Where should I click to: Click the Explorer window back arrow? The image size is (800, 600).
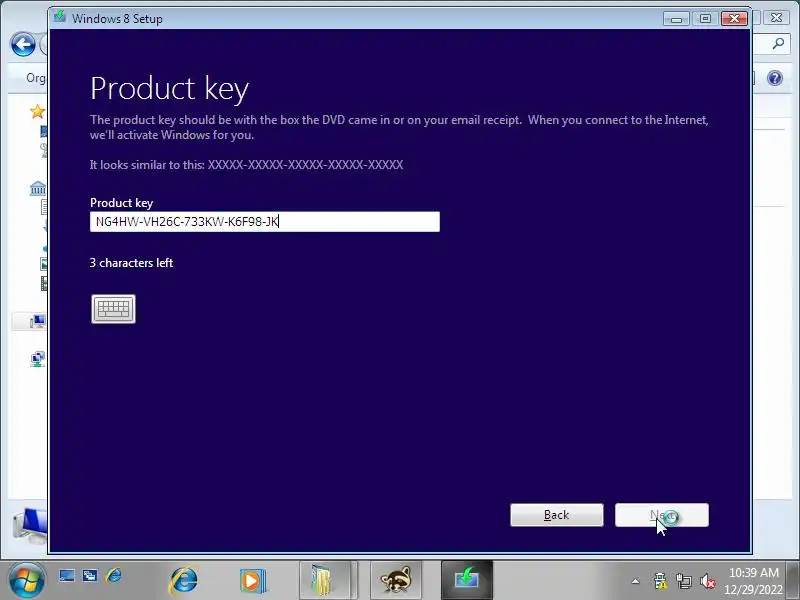(23, 44)
